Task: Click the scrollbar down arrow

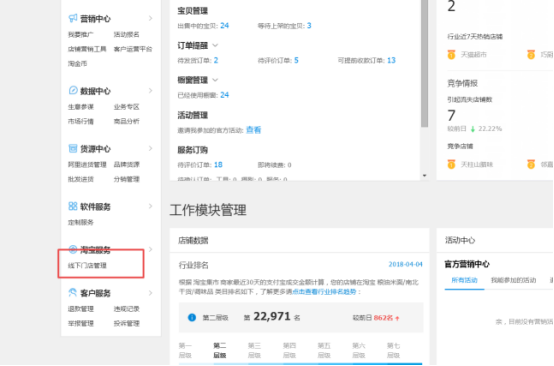Action: click(424, 176)
